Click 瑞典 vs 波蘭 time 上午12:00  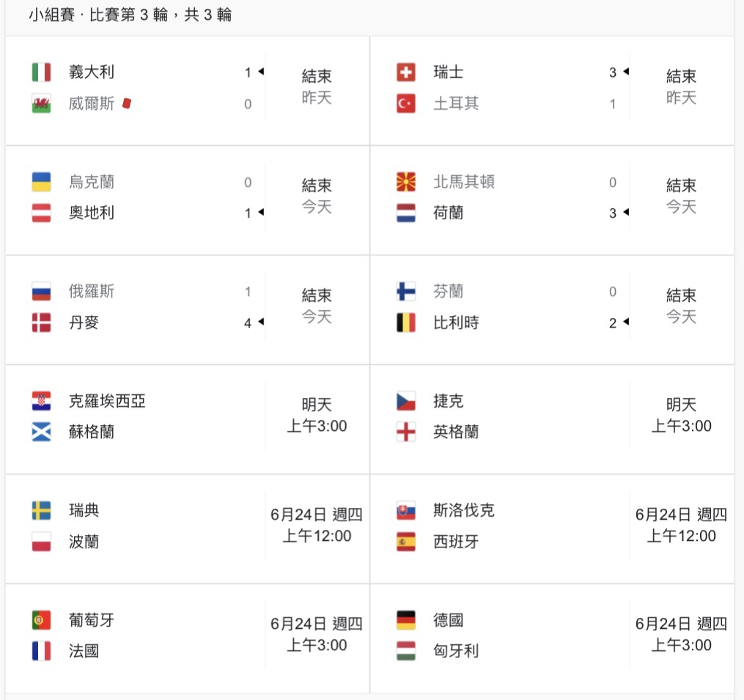(x=317, y=536)
